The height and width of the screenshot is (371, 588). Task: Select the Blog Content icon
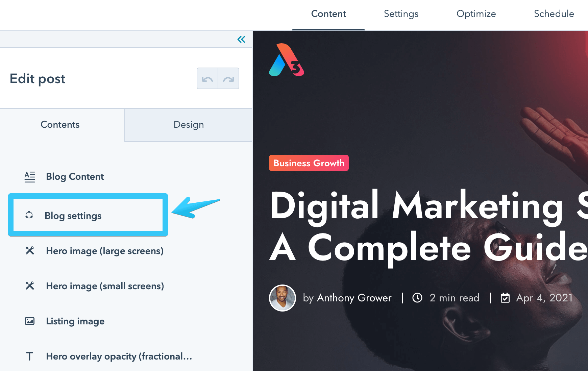click(30, 176)
